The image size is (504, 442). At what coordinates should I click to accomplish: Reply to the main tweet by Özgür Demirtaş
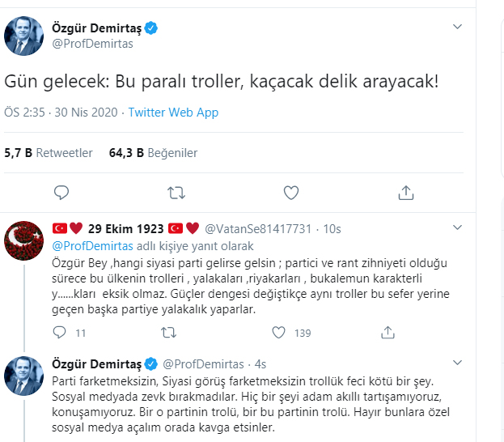click(61, 193)
